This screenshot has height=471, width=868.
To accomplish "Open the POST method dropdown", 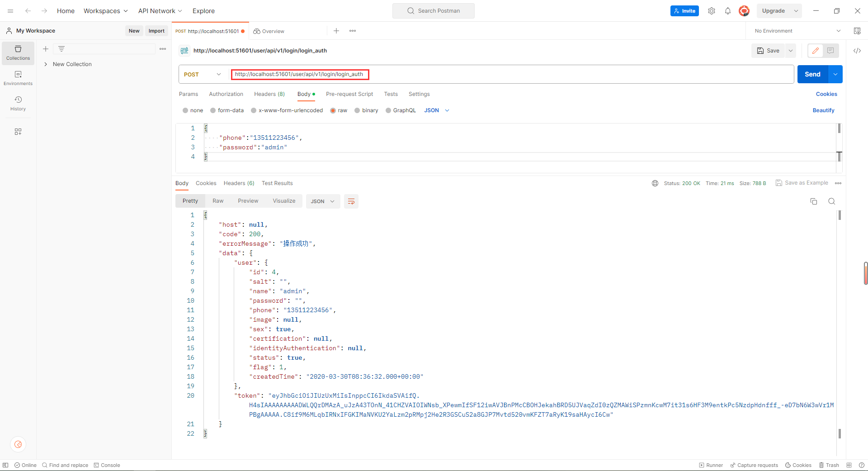I will [x=202, y=74].
